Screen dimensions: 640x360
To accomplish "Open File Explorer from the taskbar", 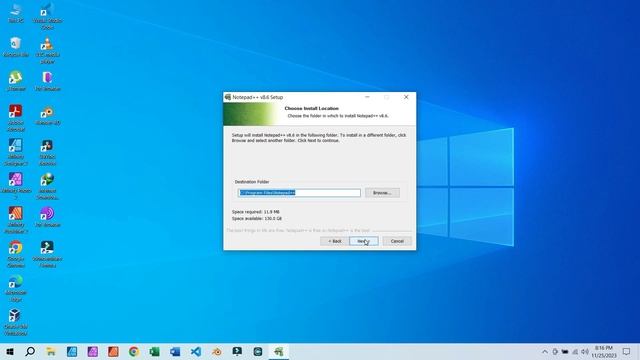I will (x=51, y=351).
